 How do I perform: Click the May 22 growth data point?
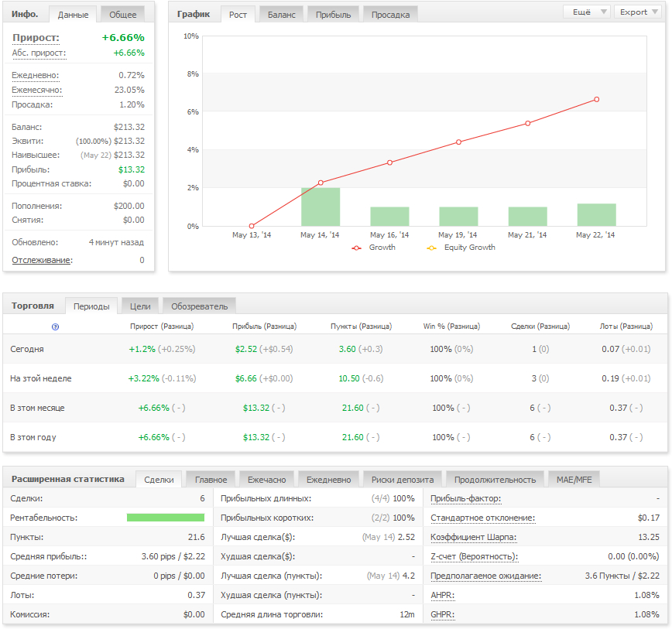pos(597,99)
